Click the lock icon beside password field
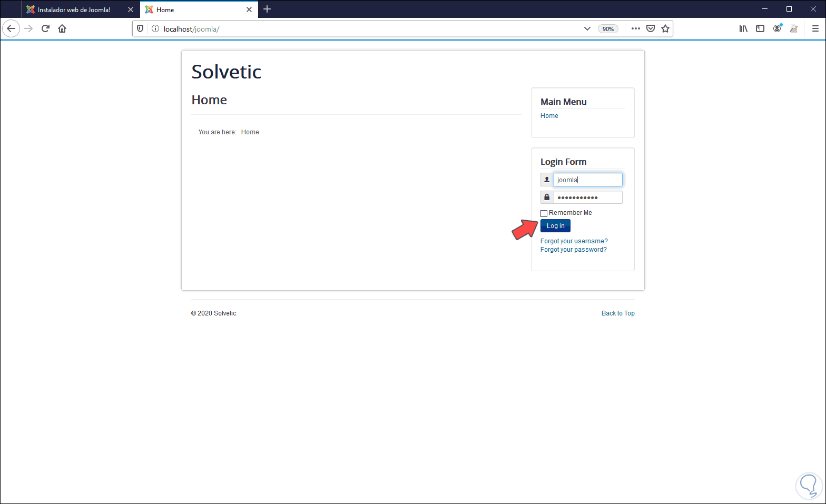This screenshot has height=504, width=826. click(x=547, y=197)
